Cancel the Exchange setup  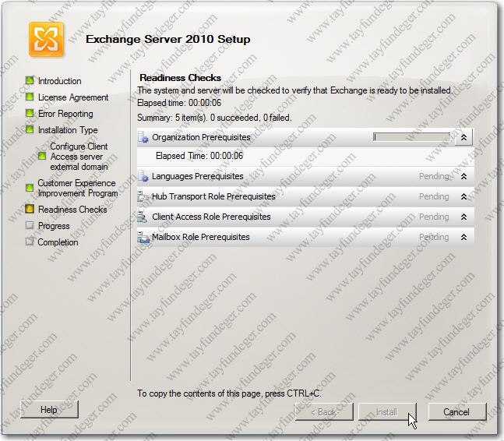click(x=457, y=411)
